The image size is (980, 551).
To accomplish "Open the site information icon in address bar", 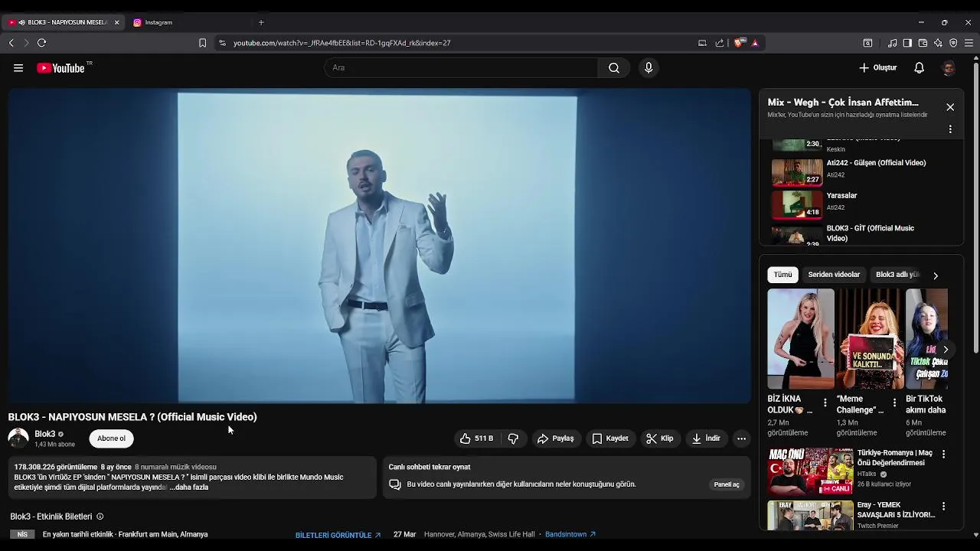I will pos(222,43).
